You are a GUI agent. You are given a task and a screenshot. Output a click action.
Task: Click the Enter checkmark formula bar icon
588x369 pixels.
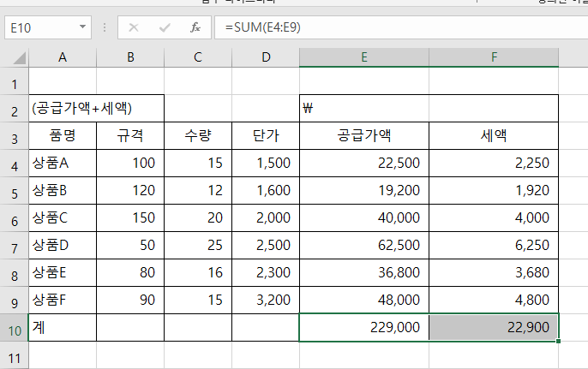pyautogui.click(x=165, y=27)
